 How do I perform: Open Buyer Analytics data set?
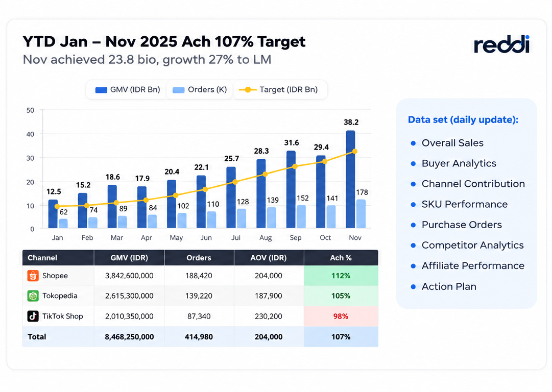click(x=459, y=163)
